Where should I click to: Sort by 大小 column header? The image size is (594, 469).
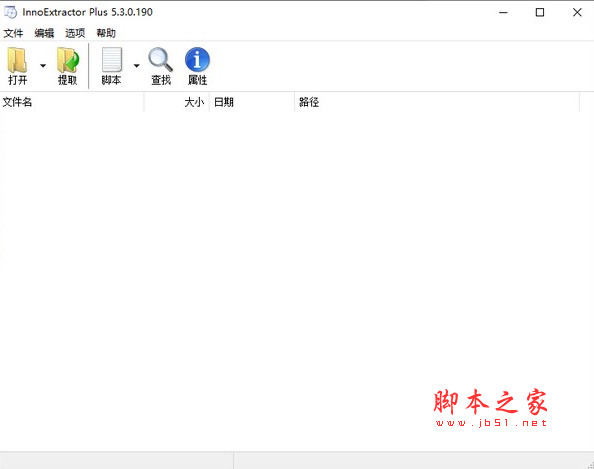[177, 102]
